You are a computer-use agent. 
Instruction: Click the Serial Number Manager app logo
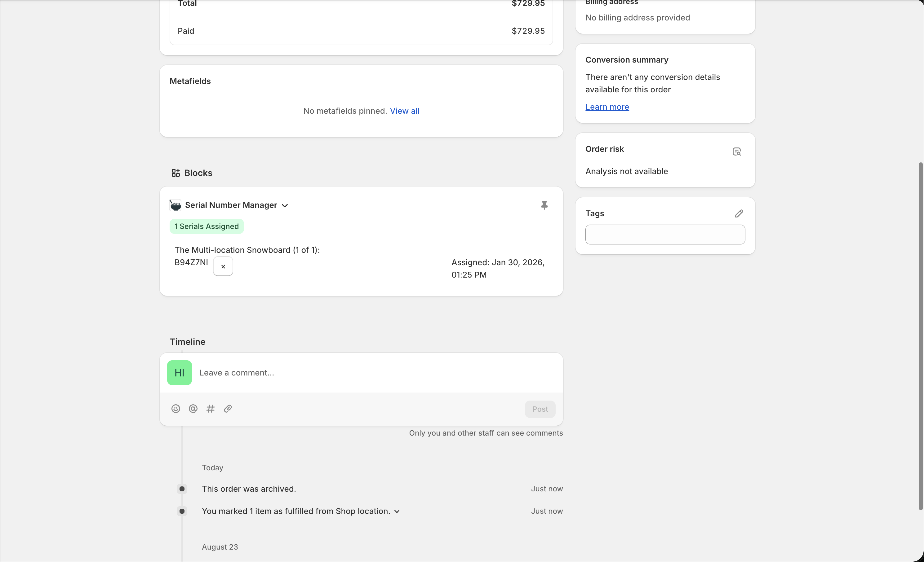(175, 205)
